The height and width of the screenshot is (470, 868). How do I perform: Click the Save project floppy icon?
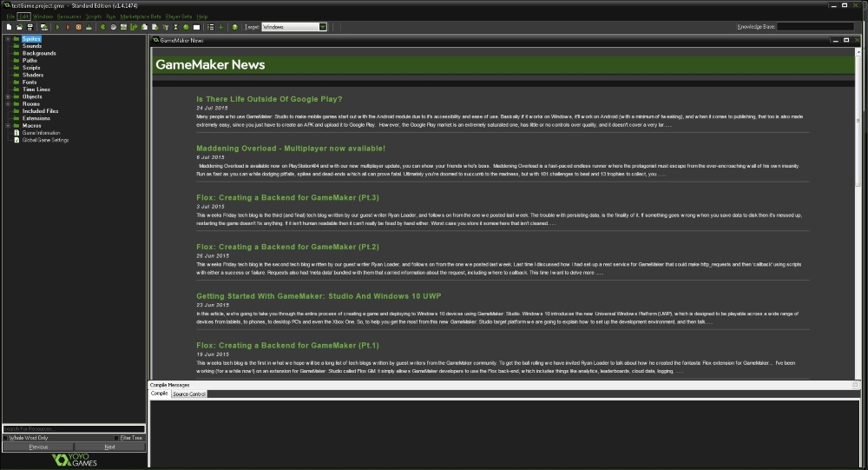click(30, 27)
